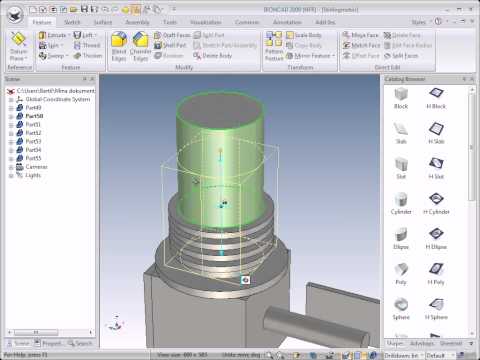Click the Draft Faces tool
This screenshot has width=480, height=360.
(172, 35)
